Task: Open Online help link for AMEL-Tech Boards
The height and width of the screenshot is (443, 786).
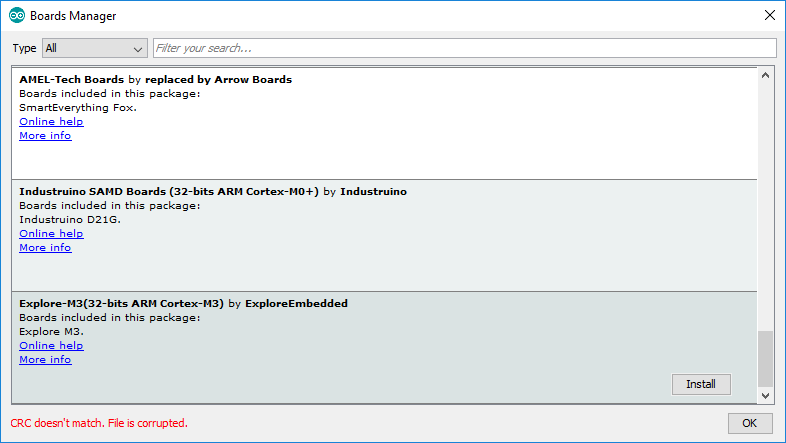Action: [51, 121]
